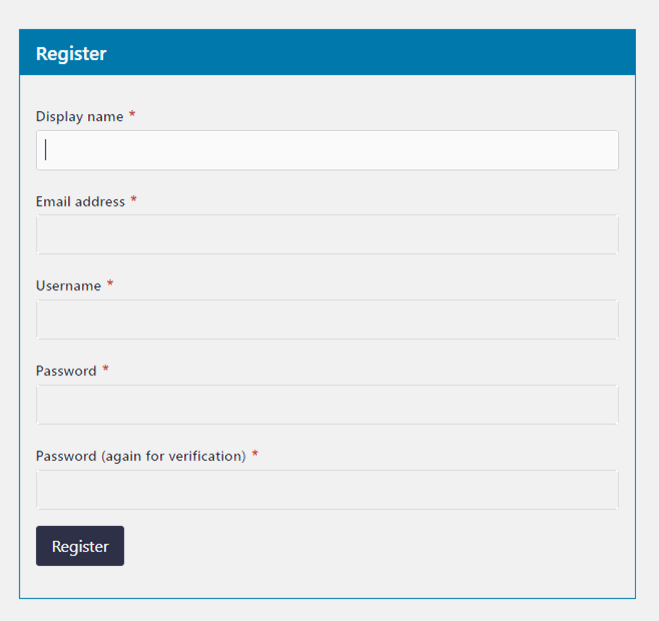Click the "Register" heading in blue header
The image size is (659, 621).
71,54
